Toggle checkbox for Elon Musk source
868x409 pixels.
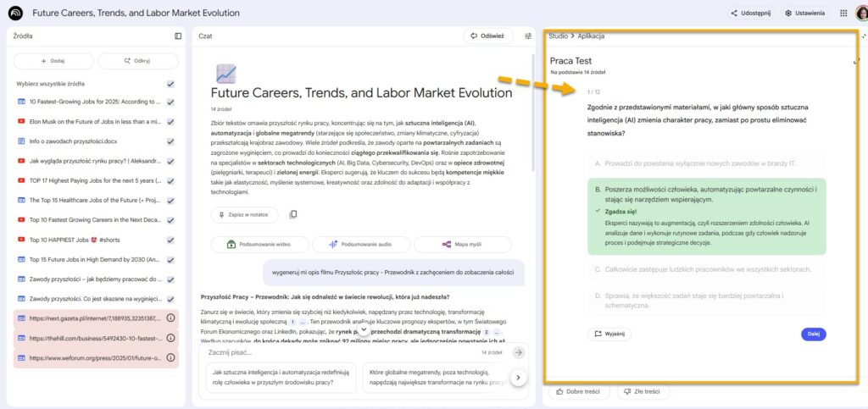[170, 121]
